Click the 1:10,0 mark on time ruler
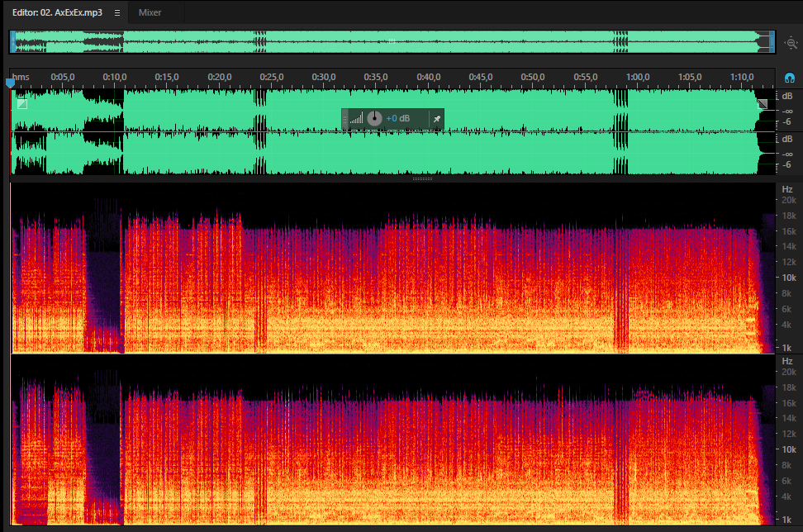The height and width of the screenshot is (532, 803). click(742, 77)
